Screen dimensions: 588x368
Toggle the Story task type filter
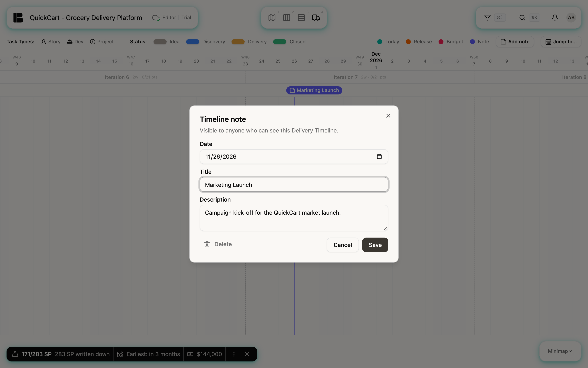(51, 42)
